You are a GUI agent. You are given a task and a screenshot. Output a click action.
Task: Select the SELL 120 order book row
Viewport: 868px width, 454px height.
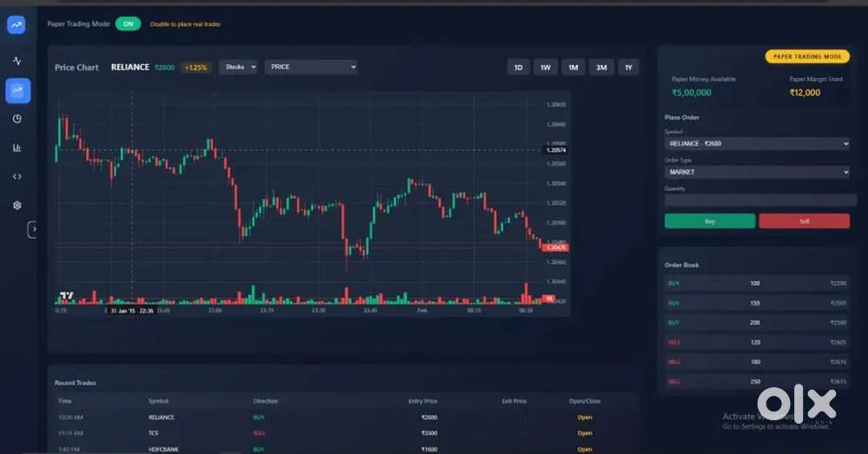pos(757,343)
